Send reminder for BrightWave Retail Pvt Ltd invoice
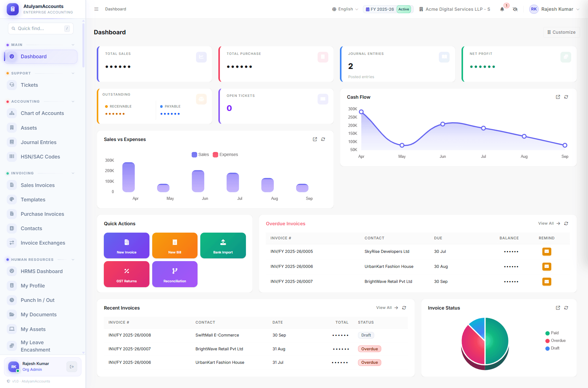This screenshot has height=388, width=588. [547, 282]
